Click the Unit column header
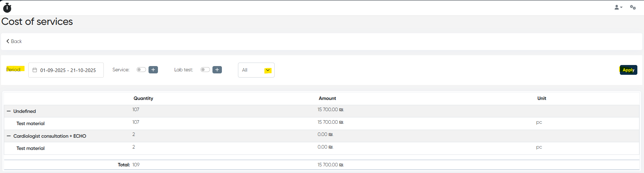 [x=542, y=98]
